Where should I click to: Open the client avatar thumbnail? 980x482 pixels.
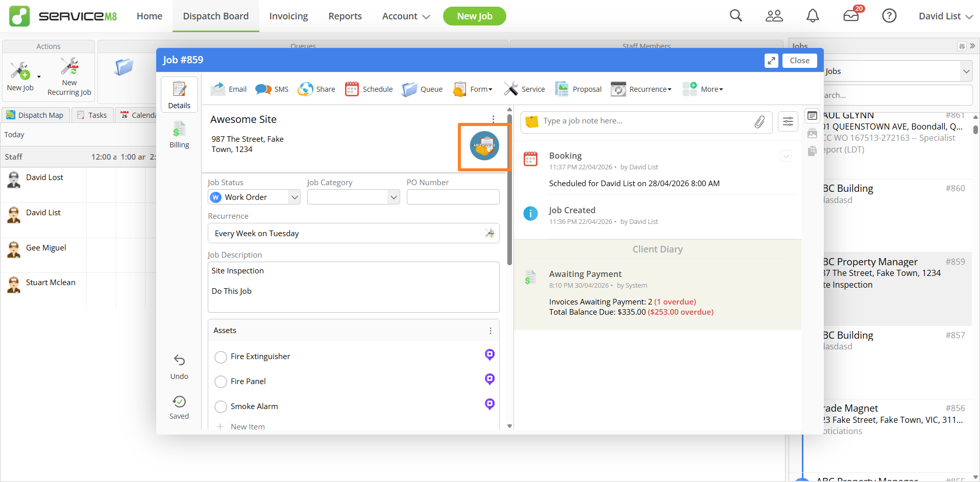click(x=484, y=146)
